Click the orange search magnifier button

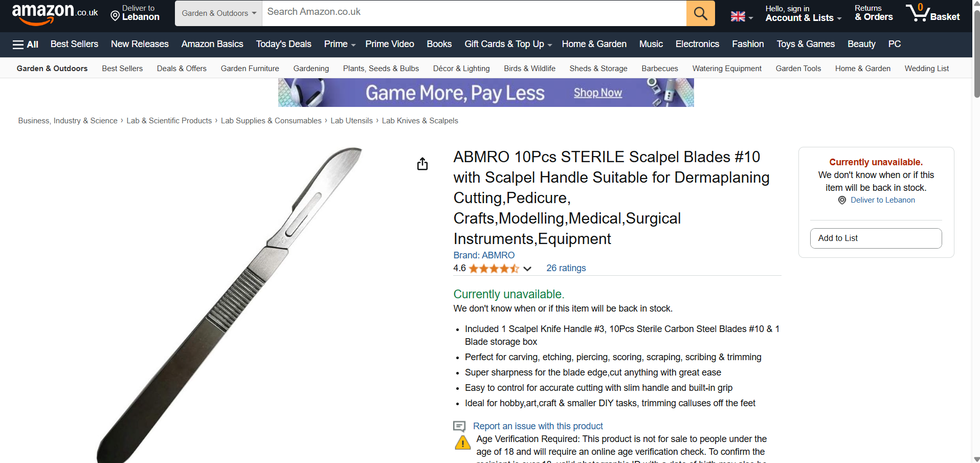pos(700,13)
